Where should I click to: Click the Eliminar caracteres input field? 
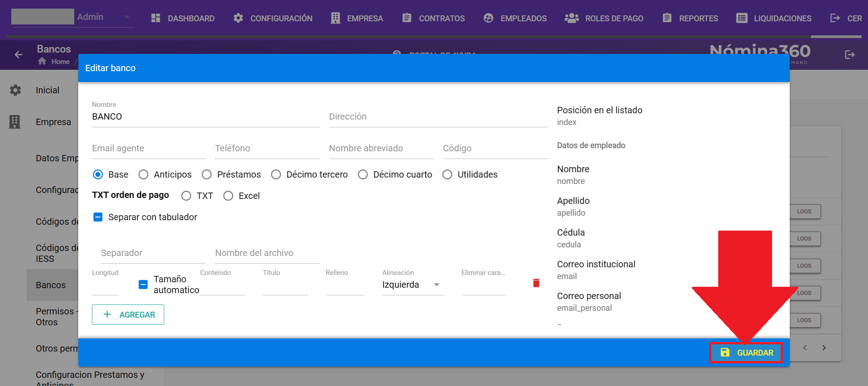483,285
